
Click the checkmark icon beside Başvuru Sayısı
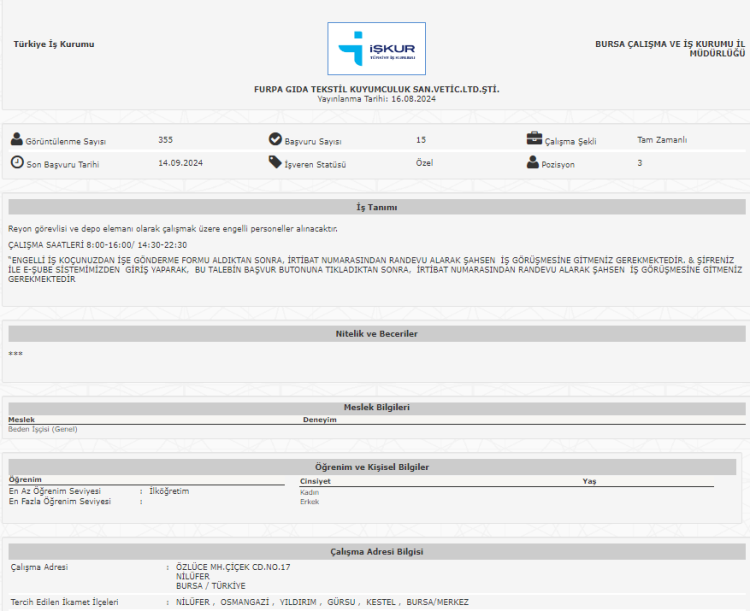coord(275,140)
